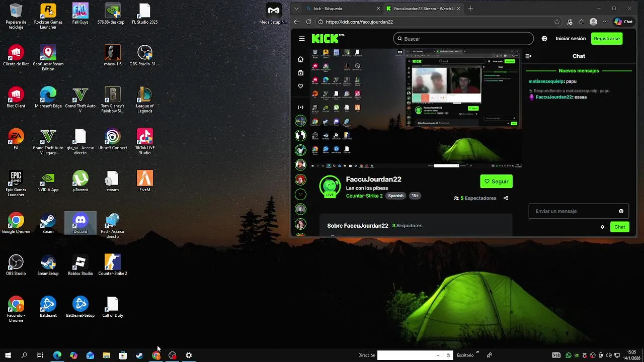Open the µTorrent desktop icon
Screen dimensions: 644x362
[80, 181]
